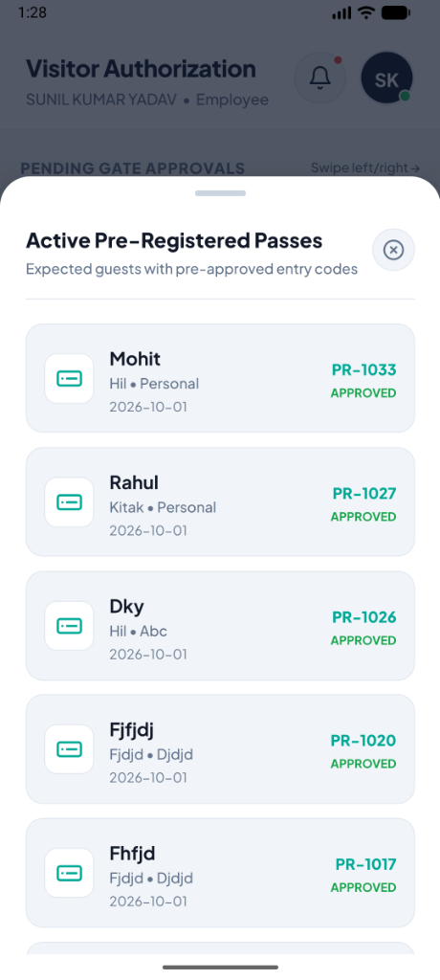Viewport: 440px width, 980px height.
Task: Click the pass icon beside Fjfjdj
Action: click(70, 748)
